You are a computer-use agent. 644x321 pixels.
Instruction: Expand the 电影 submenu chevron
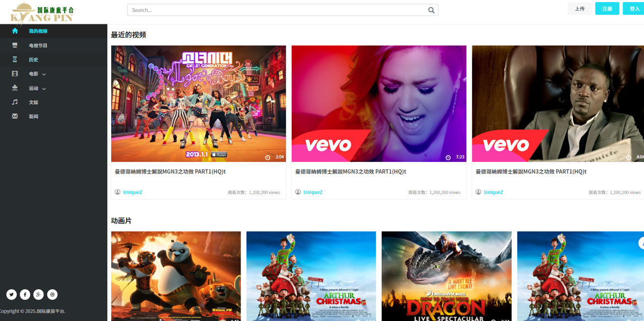point(44,74)
